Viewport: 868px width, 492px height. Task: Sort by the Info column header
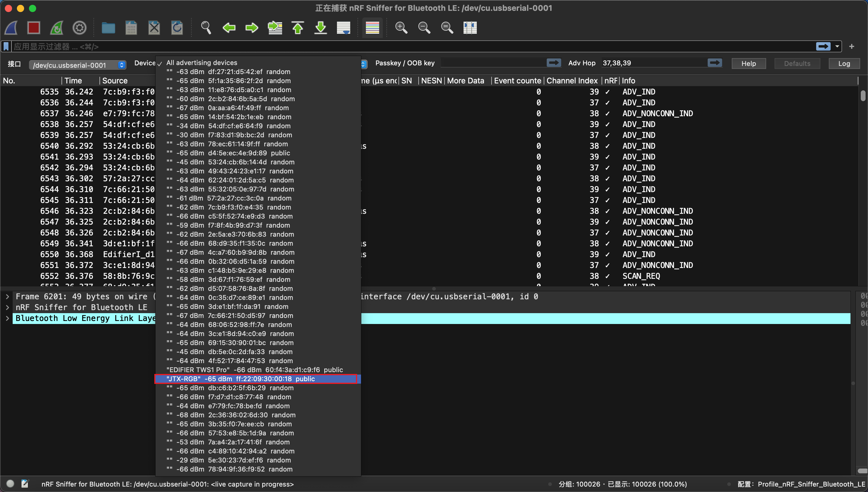tap(738, 80)
